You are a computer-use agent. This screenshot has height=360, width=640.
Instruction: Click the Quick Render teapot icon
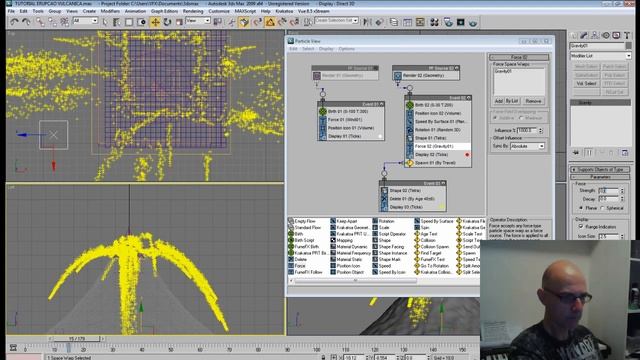(473, 22)
